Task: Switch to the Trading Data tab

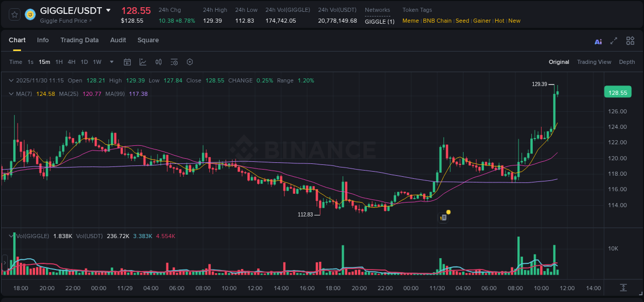Action: pos(79,40)
